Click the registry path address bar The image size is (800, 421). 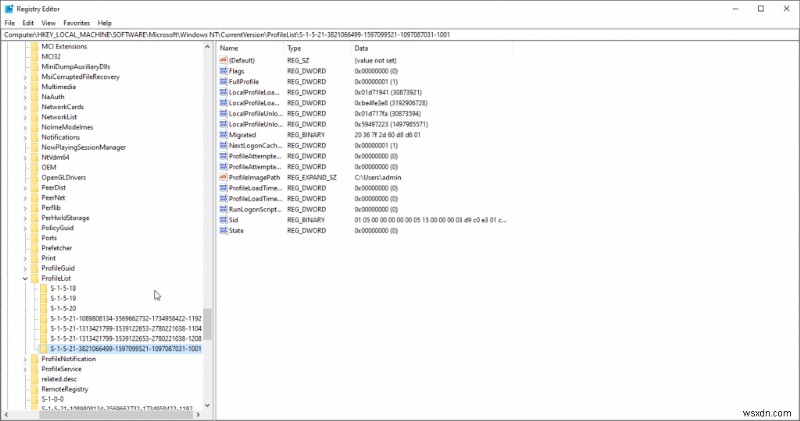[400, 35]
